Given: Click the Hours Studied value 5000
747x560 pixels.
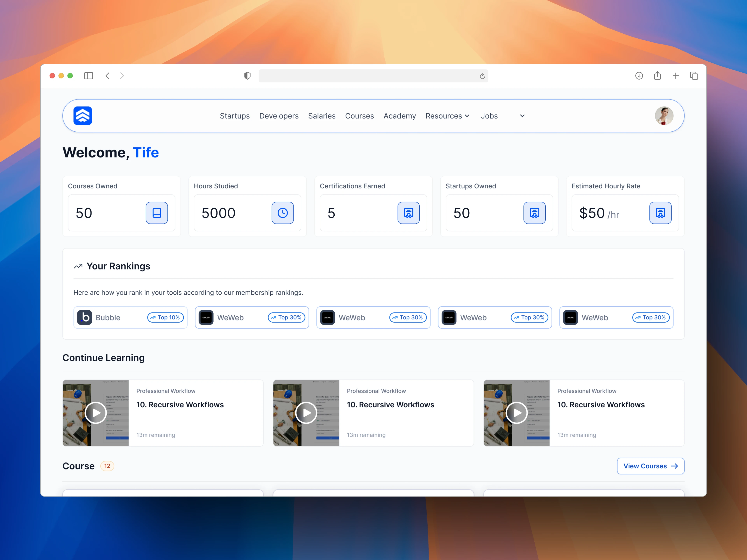Looking at the screenshot, I should (218, 213).
